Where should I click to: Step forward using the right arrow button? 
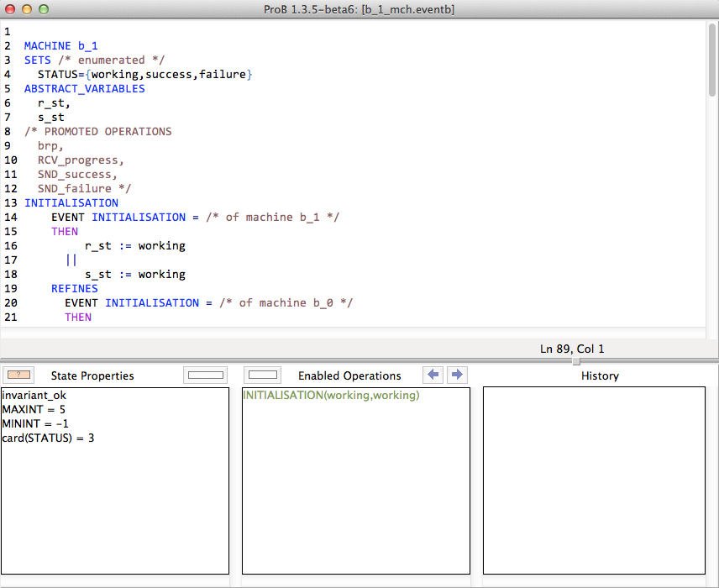pyautogui.click(x=456, y=375)
